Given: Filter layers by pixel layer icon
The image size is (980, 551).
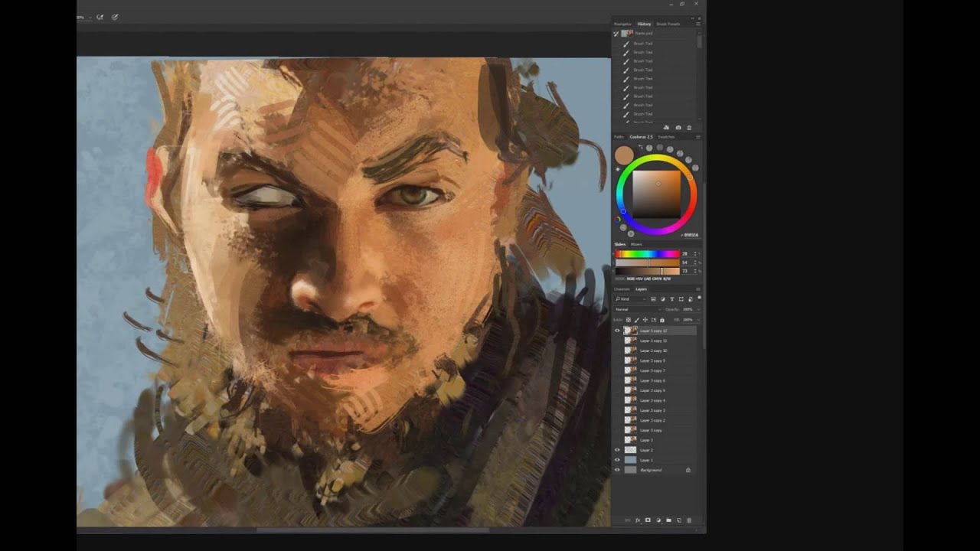Looking at the screenshot, I should pyautogui.click(x=653, y=299).
